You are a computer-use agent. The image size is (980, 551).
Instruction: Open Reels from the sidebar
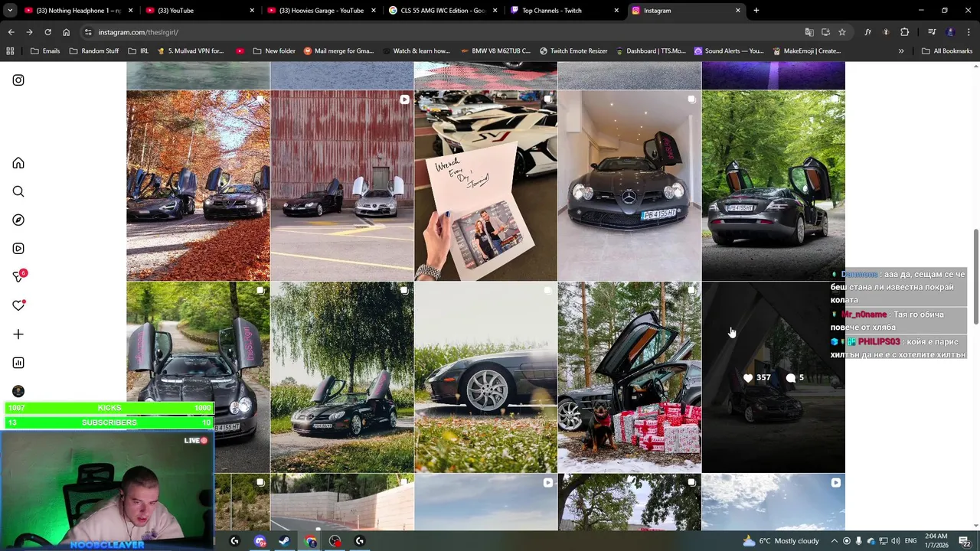point(18,249)
